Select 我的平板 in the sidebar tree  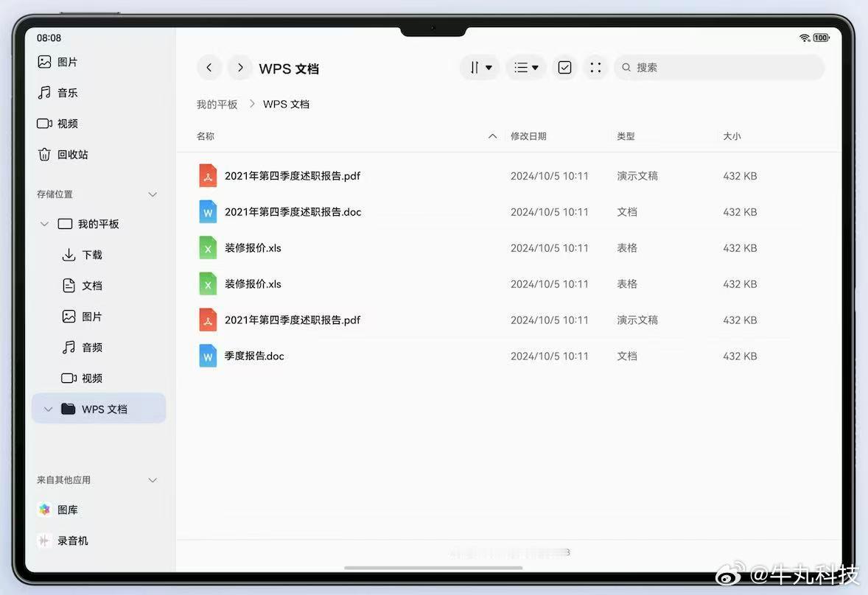88,224
